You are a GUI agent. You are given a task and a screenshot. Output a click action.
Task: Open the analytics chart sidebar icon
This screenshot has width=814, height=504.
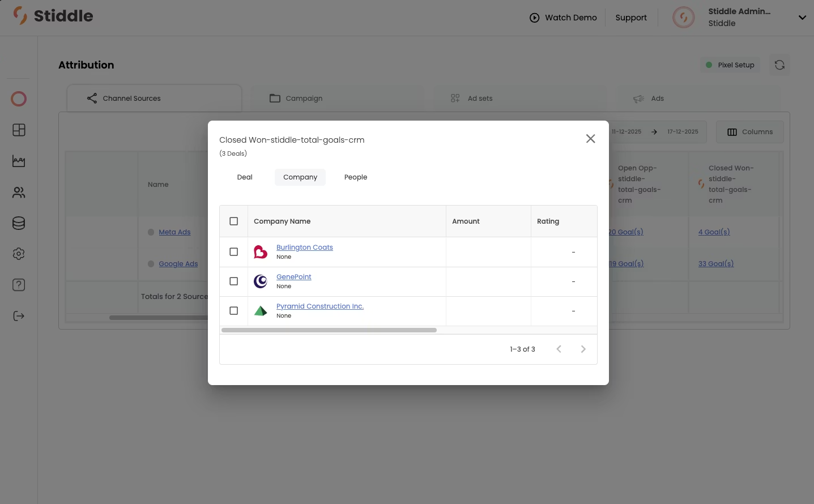(19, 161)
